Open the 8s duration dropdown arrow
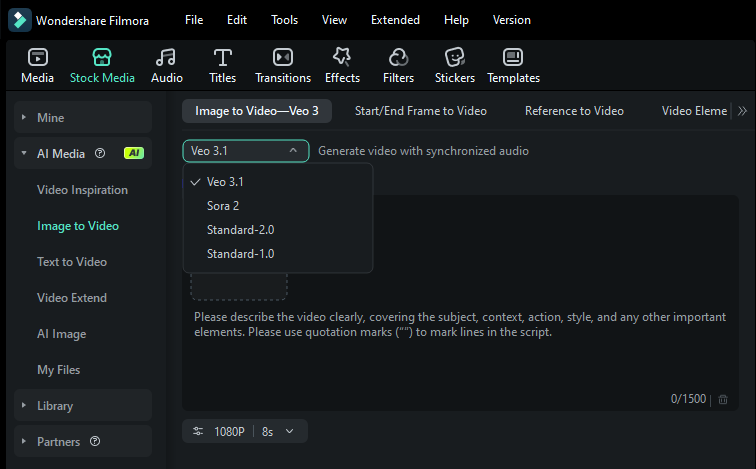Viewport: 756px width, 469px height. (289, 431)
